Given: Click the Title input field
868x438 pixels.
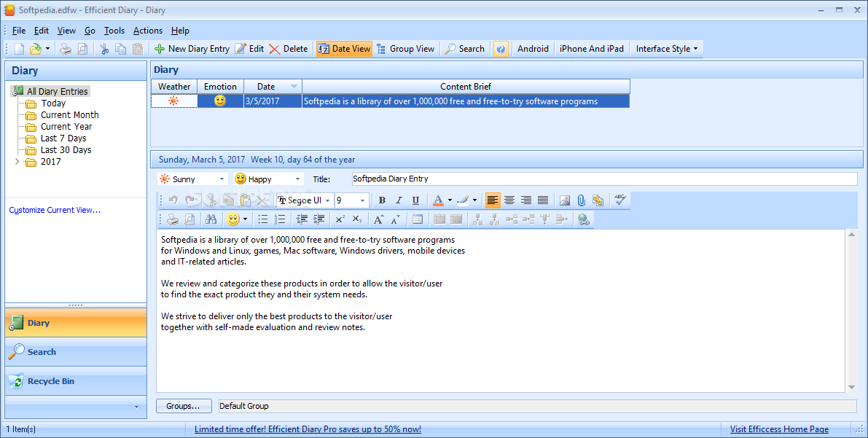Looking at the screenshot, I should pyautogui.click(x=604, y=179).
